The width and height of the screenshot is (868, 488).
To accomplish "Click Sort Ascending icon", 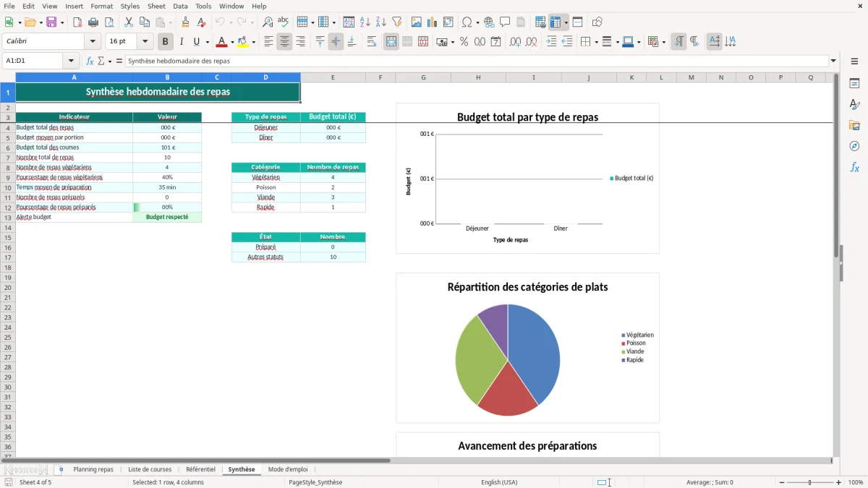I will [365, 22].
